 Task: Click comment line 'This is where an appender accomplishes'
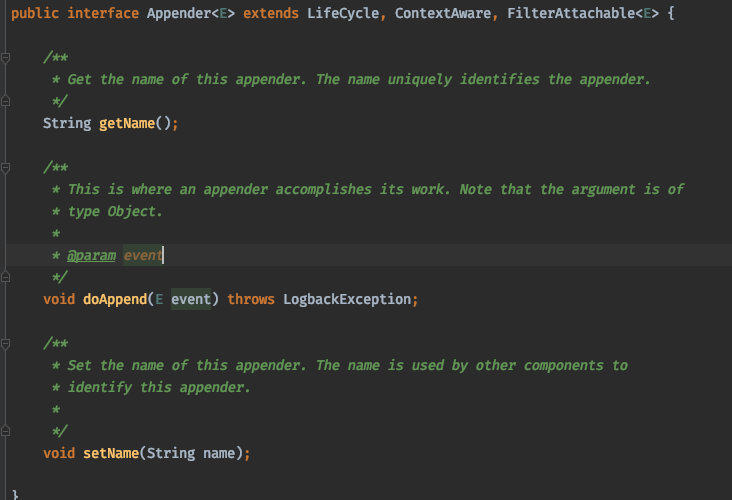click(x=375, y=190)
